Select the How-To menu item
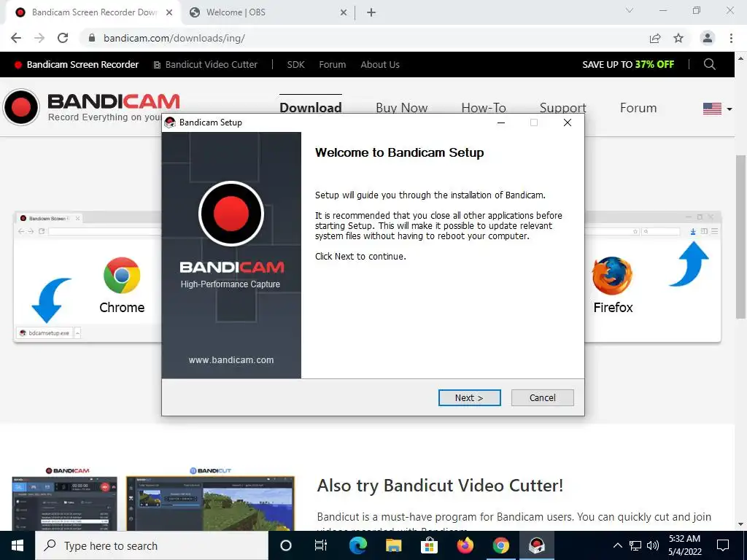This screenshot has width=747, height=560. (x=484, y=108)
